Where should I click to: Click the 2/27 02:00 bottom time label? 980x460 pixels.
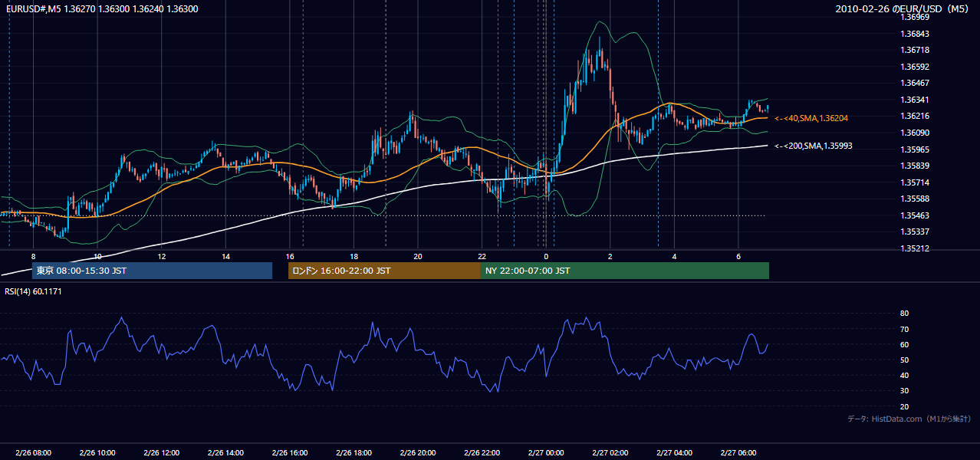point(610,453)
